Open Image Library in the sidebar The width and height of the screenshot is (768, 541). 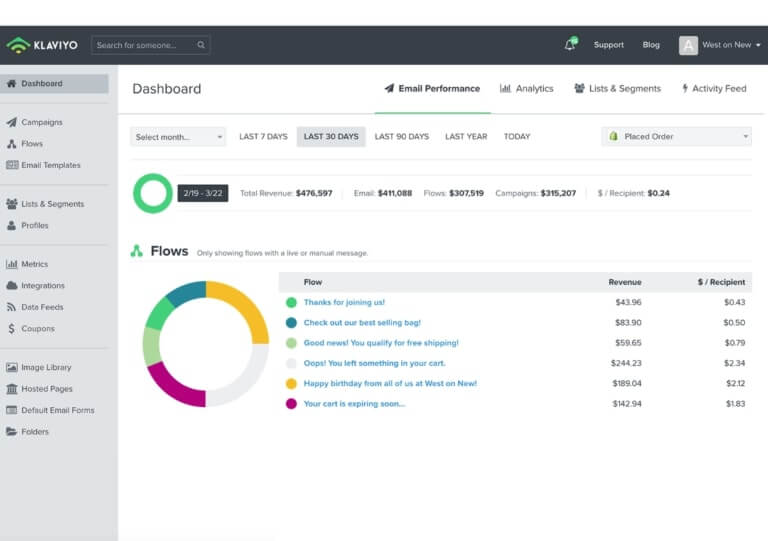[x=46, y=367]
